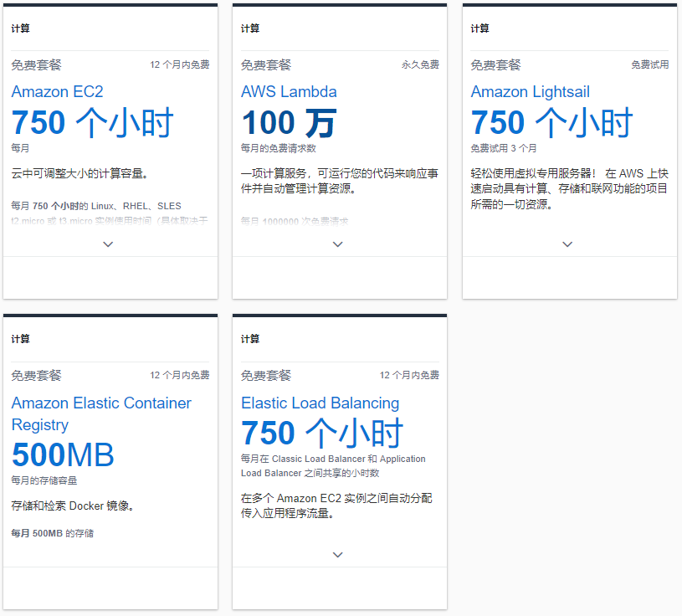The image size is (682, 616).
Task: Open the Elastic Load Balancing link
Action: click(x=320, y=403)
